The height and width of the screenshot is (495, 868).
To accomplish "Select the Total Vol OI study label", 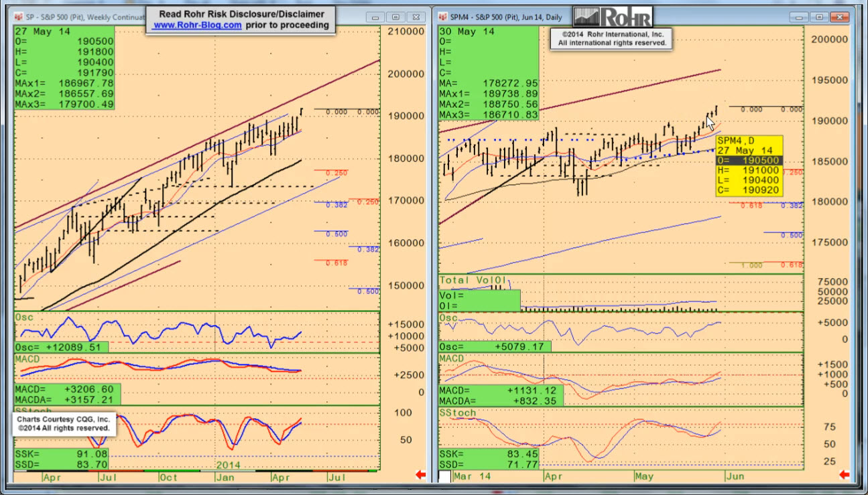I will tap(473, 281).
